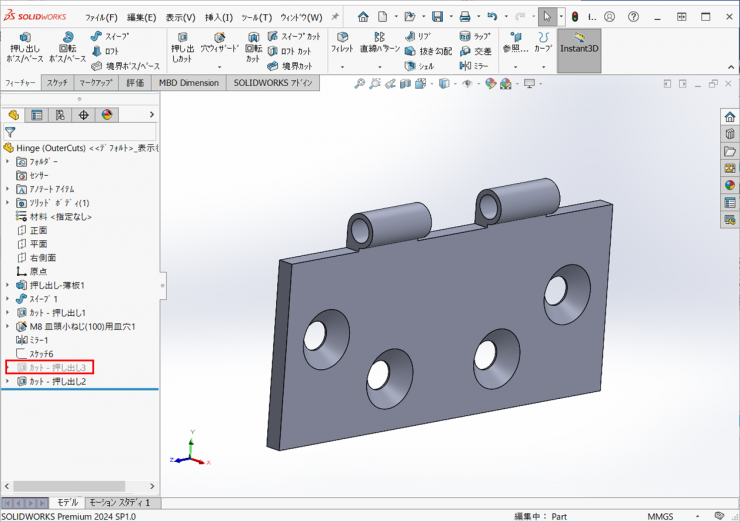Click the Edit Appearance color sphere
The width and height of the screenshot is (740, 522).
coord(491,84)
